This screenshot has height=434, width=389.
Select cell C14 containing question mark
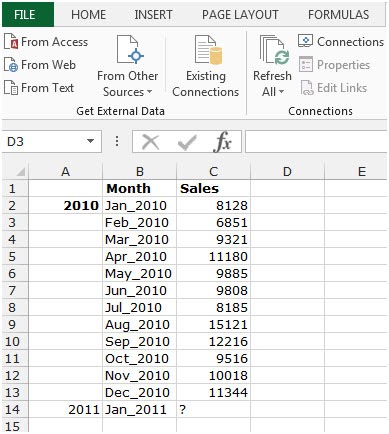click(213, 409)
